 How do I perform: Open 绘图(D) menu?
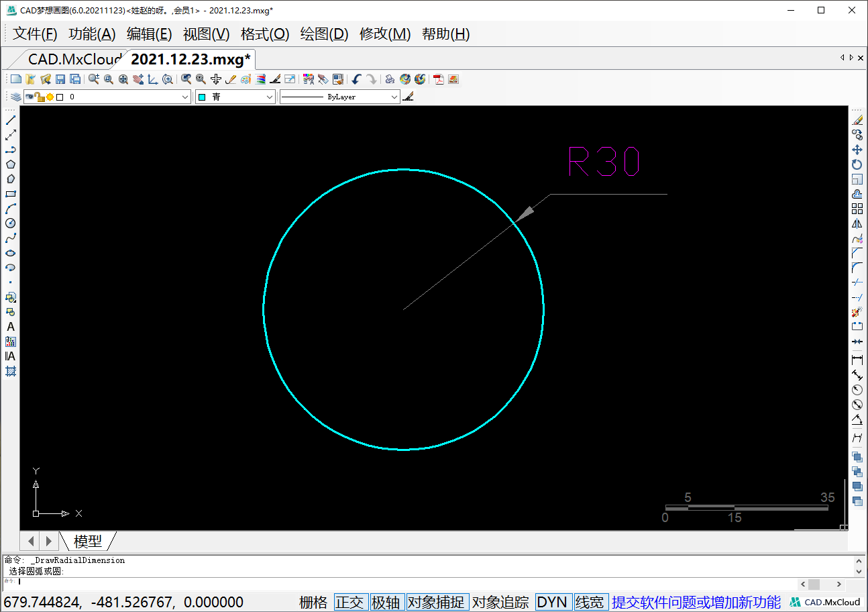click(325, 34)
